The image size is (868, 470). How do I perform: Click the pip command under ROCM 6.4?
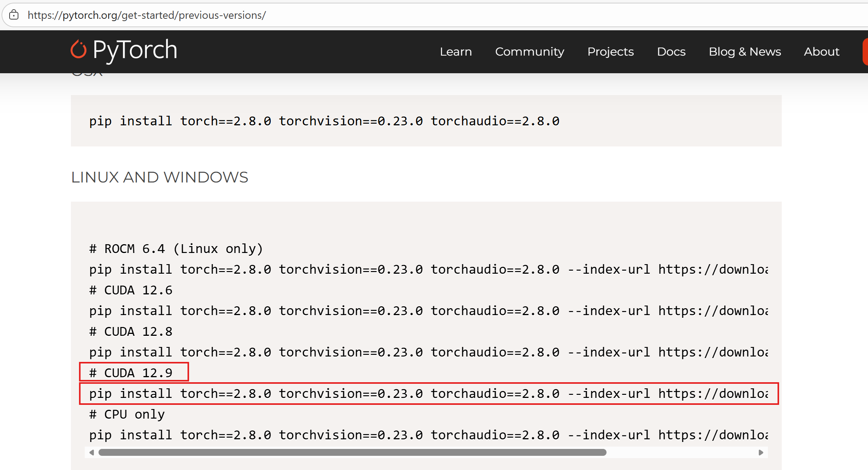pos(429,270)
